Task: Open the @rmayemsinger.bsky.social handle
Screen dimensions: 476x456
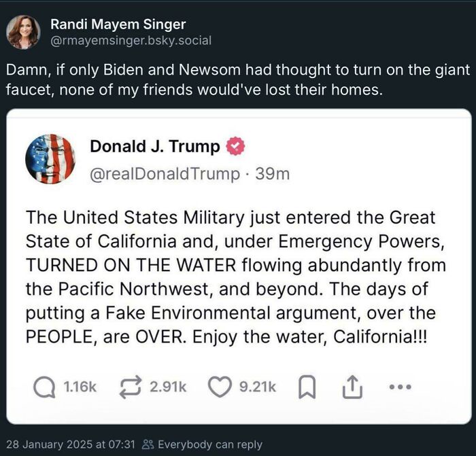Action: [131, 40]
